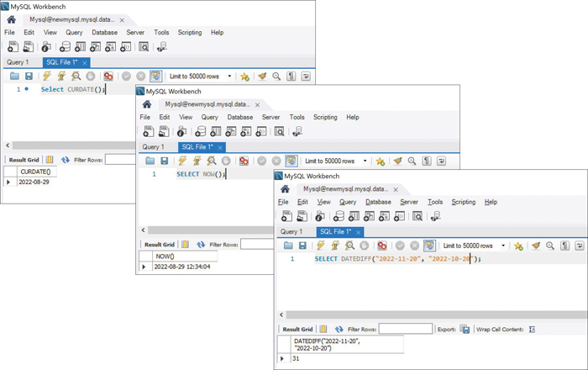
Task: Open File menu in DATEDIFF window
Action: point(283,202)
